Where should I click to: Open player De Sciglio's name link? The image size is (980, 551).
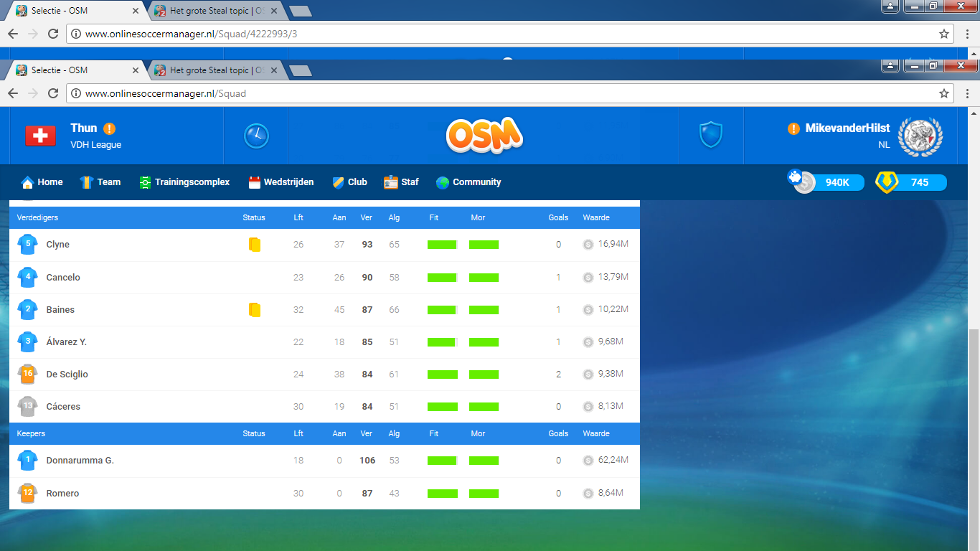(x=67, y=374)
